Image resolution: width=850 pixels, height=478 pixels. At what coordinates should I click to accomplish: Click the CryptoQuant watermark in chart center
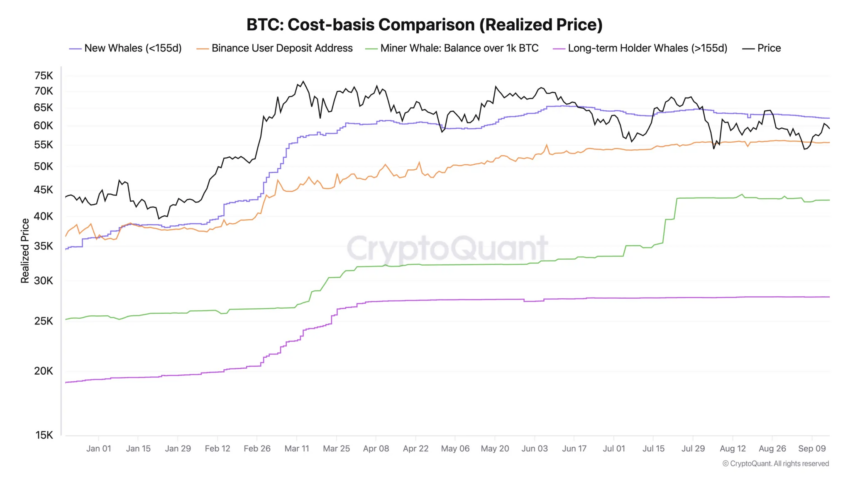tap(447, 248)
